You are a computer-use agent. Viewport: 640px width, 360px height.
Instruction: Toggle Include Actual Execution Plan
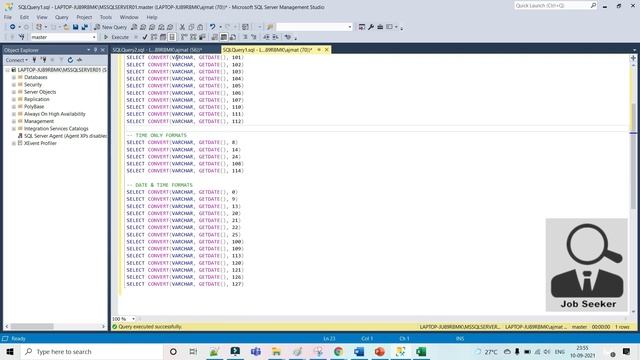point(184,37)
